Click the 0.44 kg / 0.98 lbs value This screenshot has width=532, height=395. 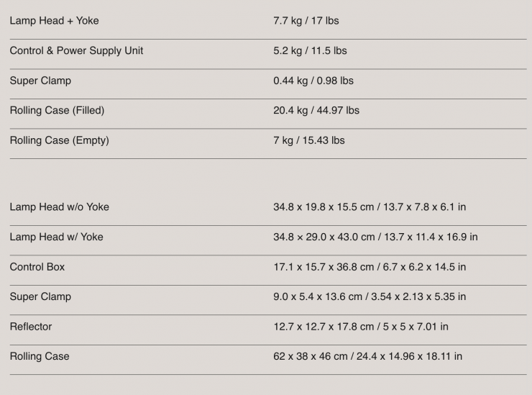pos(313,81)
